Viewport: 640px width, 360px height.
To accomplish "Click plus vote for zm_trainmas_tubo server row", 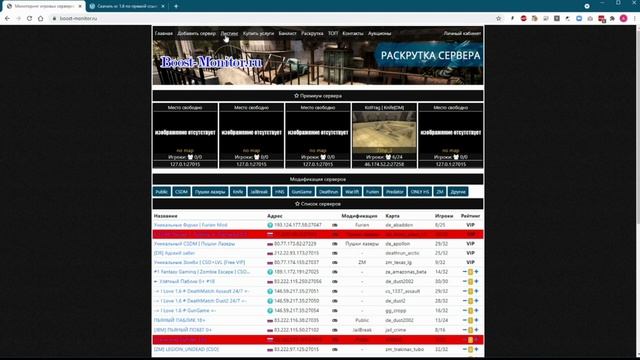I will pyautogui.click(x=476, y=349).
